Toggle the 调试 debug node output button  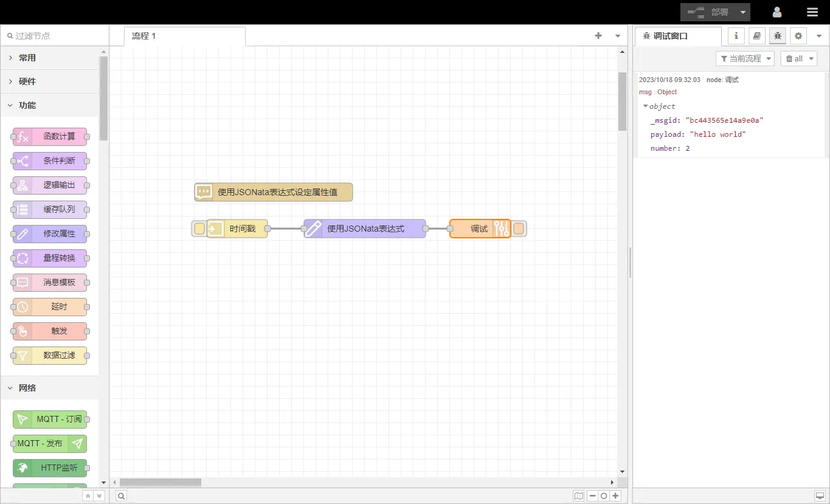pyautogui.click(x=519, y=229)
